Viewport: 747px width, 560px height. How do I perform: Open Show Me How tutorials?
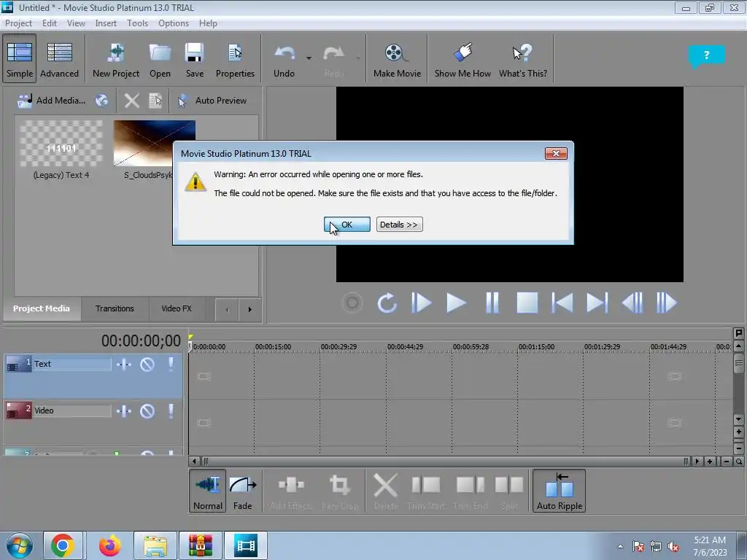tap(462, 58)
